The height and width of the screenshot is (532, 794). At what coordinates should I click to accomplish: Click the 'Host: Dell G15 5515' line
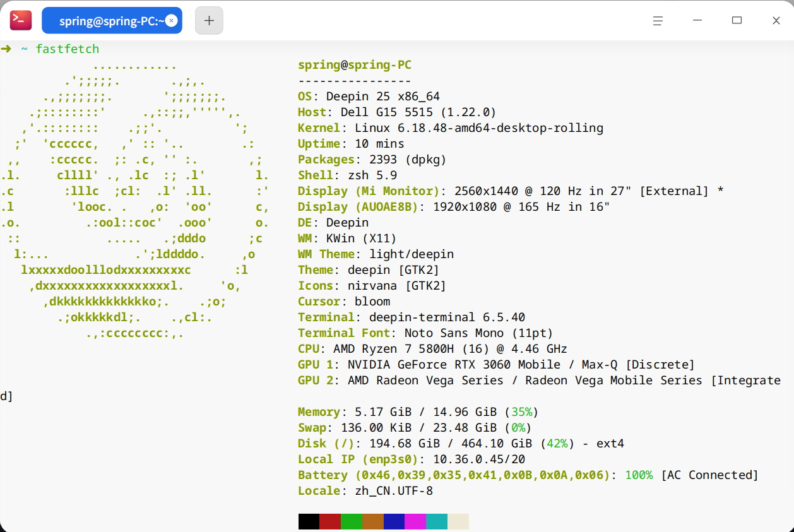pyautogui.click(x=397, y=112)
